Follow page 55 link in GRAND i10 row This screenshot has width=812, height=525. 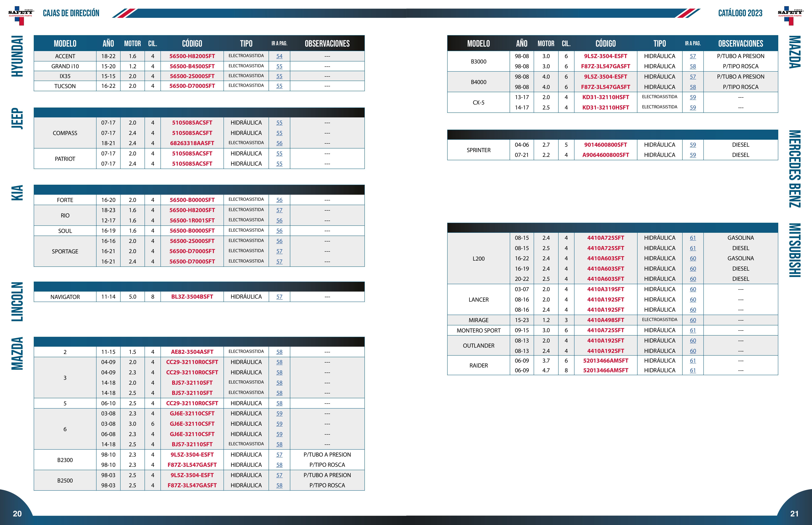click(x=279, y=66)
